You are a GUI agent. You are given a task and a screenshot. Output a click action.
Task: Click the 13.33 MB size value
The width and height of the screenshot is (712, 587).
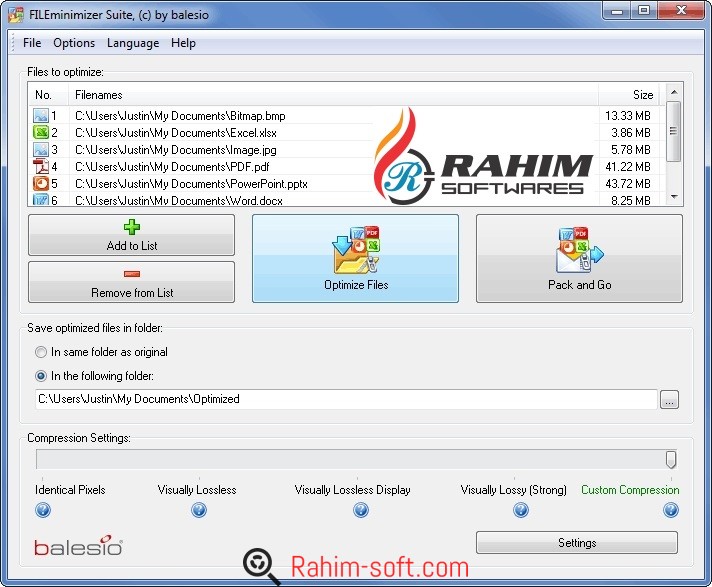click(x=628, y=116)
